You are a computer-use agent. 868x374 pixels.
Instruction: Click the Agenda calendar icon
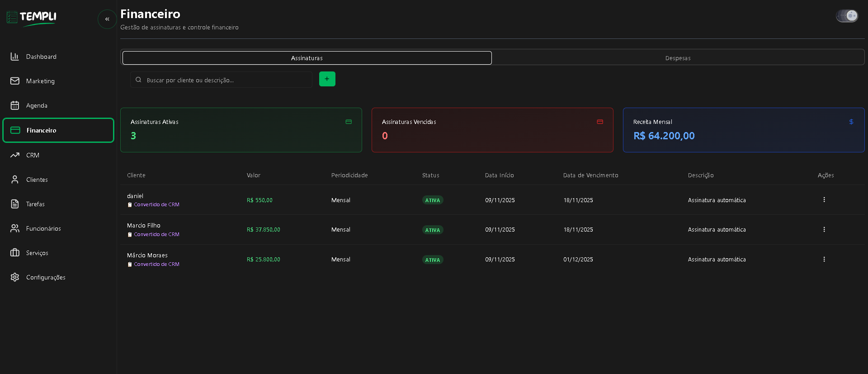coord(15,105)
